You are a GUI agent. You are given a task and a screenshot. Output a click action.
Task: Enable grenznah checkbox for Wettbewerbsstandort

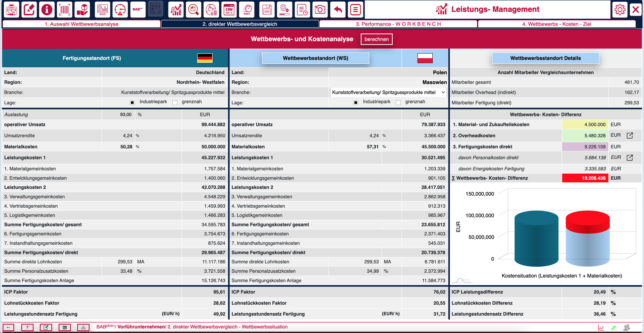(398, 103)
